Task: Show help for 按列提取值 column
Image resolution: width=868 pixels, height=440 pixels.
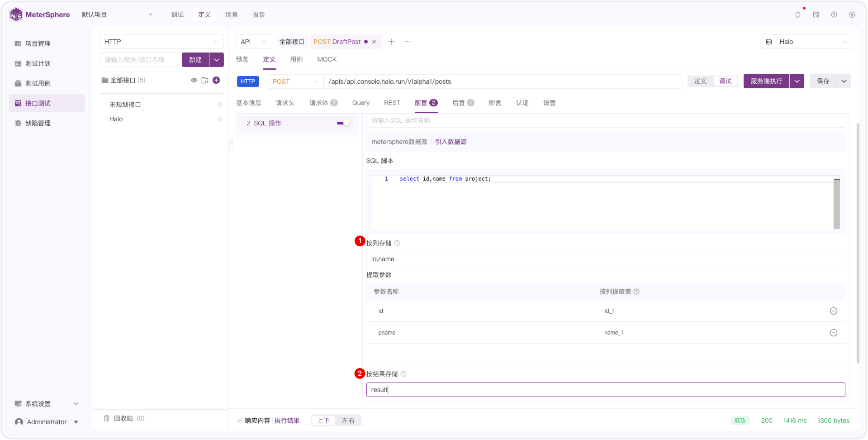Action: (636, 292)
